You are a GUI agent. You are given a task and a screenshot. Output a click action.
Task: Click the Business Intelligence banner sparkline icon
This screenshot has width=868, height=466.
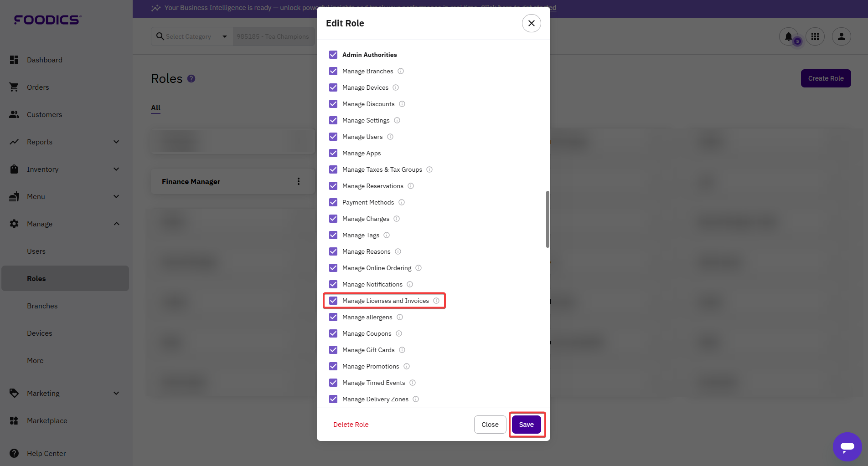click(156, 8)
